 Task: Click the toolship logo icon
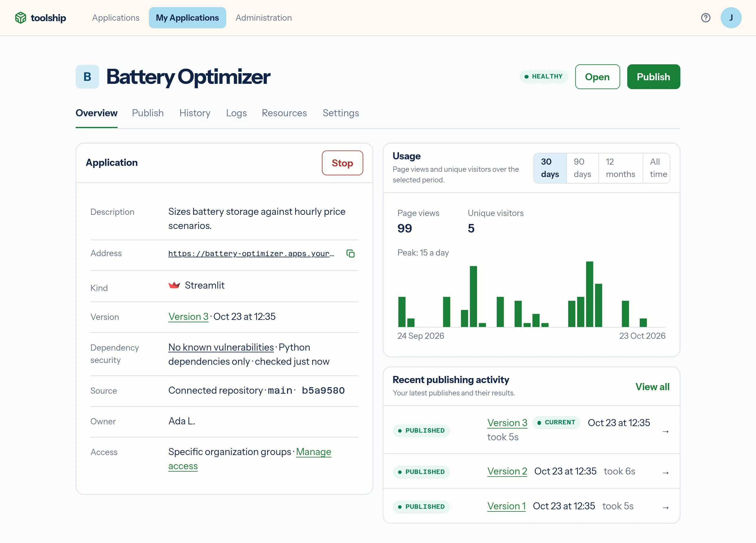point(21,18)
